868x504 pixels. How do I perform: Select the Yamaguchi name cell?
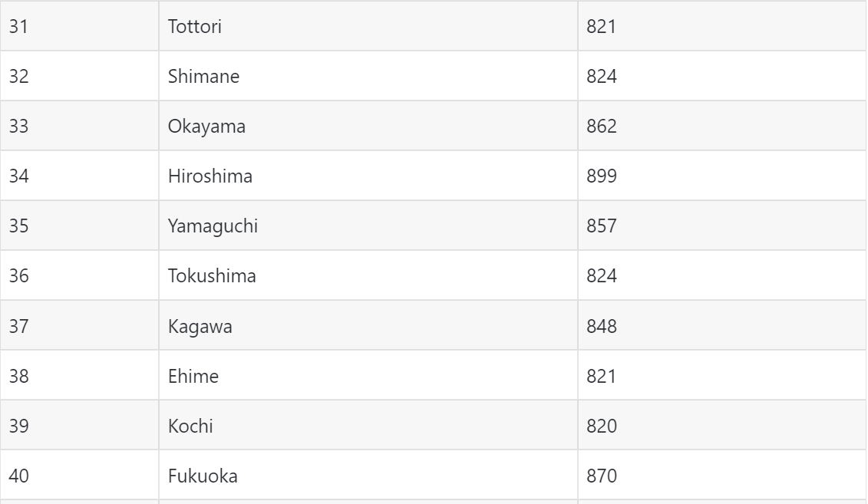pos(368,226)
